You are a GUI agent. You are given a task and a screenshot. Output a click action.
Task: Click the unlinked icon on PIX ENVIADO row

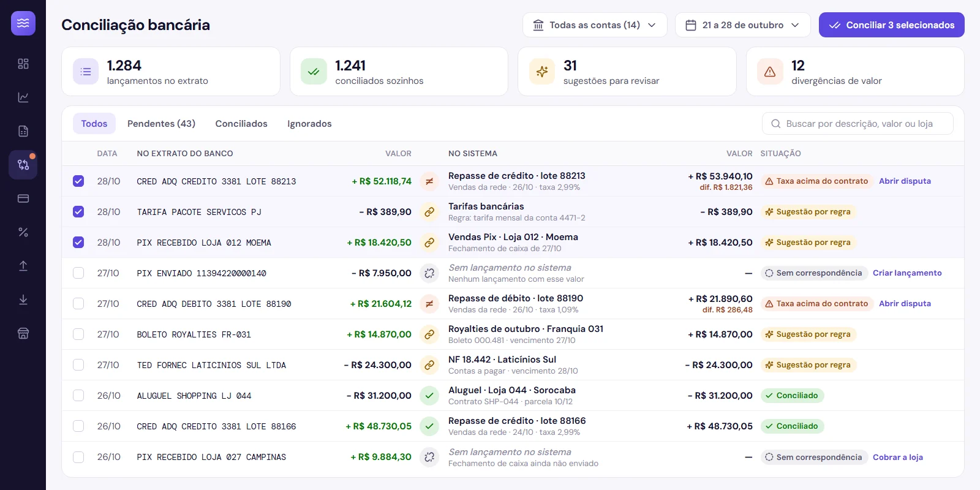tap(429, 273)
